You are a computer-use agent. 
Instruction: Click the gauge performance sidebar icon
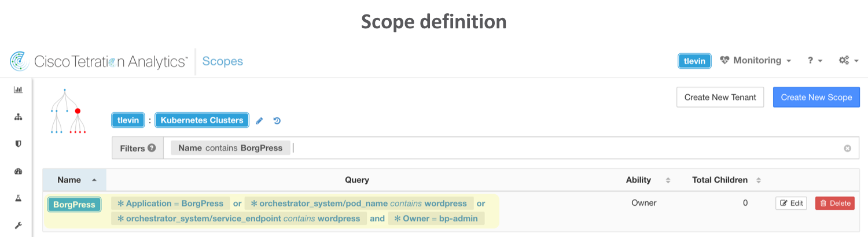(18, 171)
